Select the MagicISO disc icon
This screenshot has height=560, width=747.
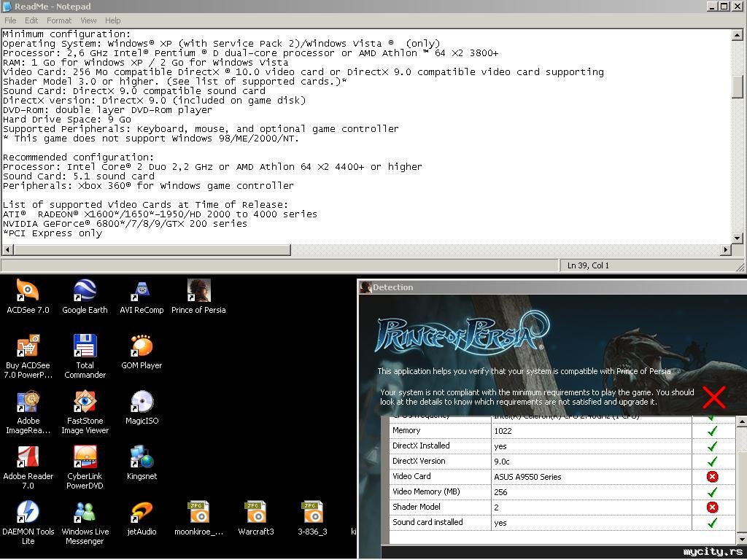[142, 401]
